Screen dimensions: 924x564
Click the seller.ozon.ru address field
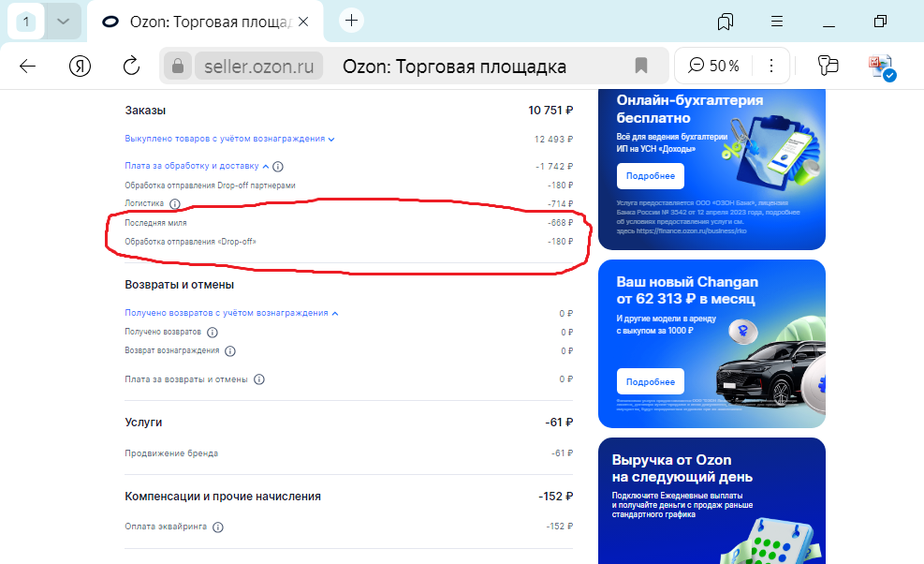pos(258,67)
